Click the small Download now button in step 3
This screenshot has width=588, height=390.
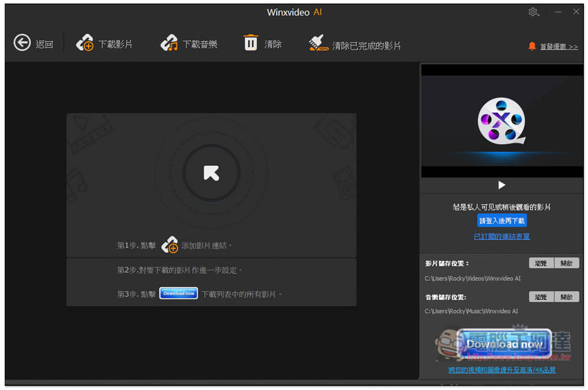179,294
